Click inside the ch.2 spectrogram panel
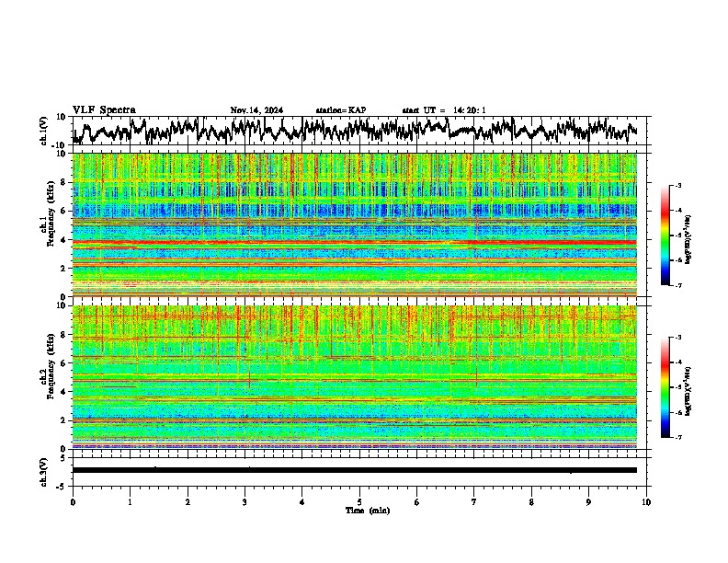This screenshot has height=563, width=728. 355,377
